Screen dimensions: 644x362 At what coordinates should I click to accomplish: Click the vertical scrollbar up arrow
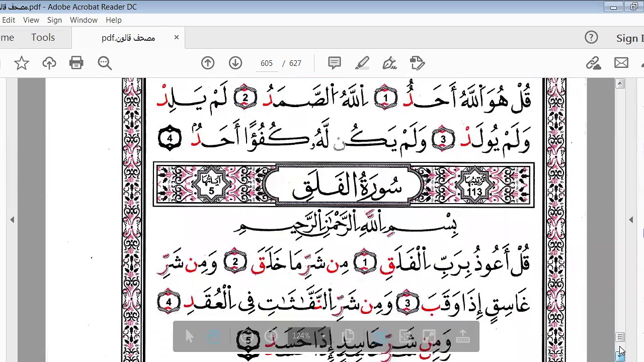(620, 83)
